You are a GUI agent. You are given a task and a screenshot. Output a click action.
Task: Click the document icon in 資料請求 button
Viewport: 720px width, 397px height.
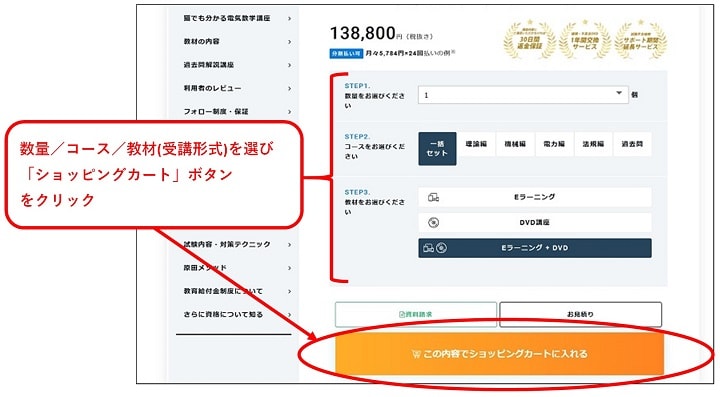tap(402, 314)
